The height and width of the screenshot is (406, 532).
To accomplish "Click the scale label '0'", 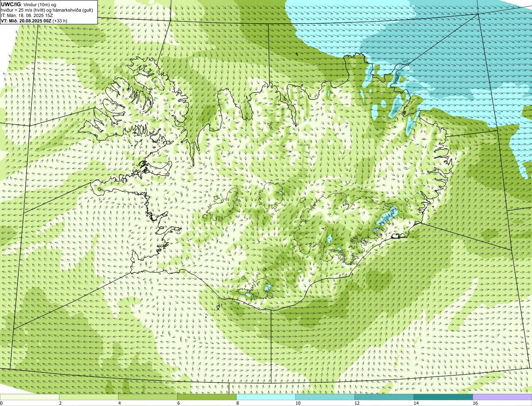I will coord(1,403).
